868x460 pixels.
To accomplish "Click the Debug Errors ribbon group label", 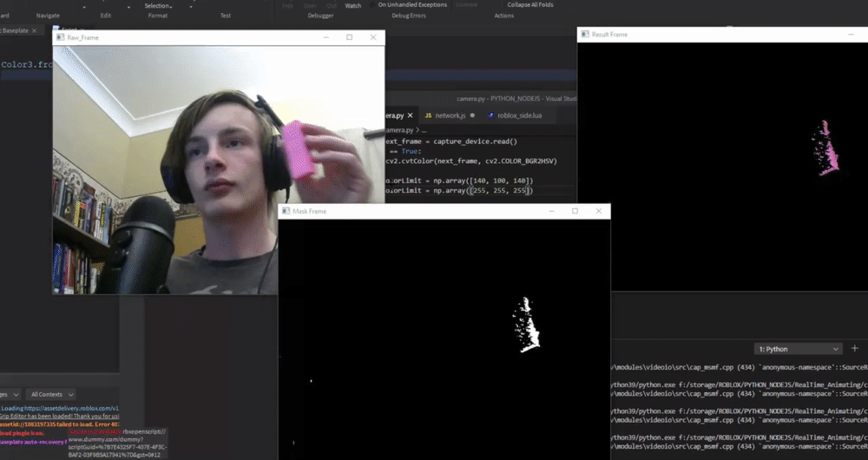I will (x=409, y=16).
